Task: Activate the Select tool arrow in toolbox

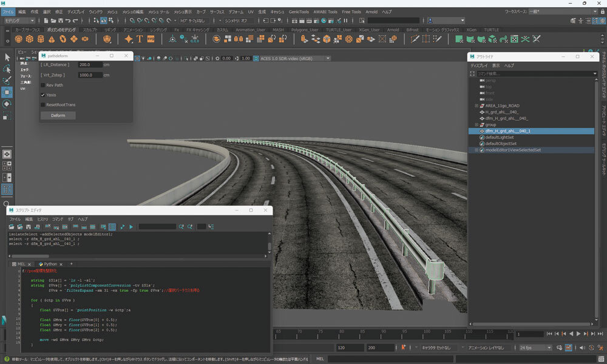Action: (x=7, y=57)
